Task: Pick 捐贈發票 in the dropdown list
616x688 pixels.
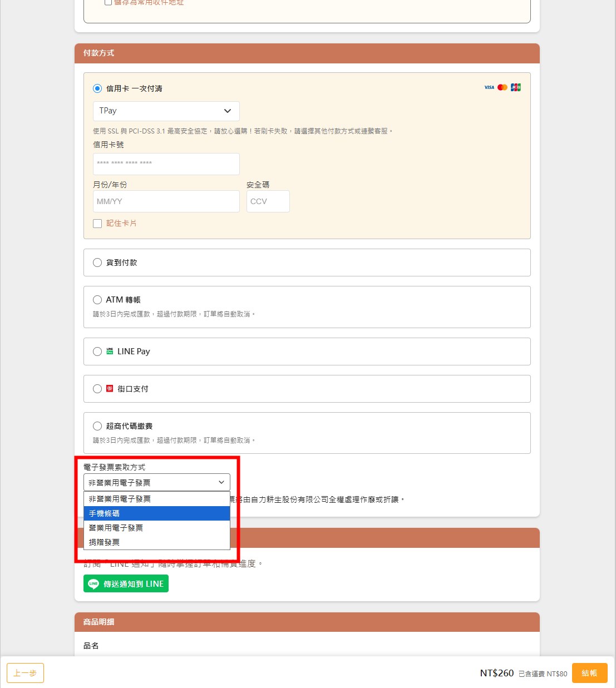Action: tap(156, 542)
